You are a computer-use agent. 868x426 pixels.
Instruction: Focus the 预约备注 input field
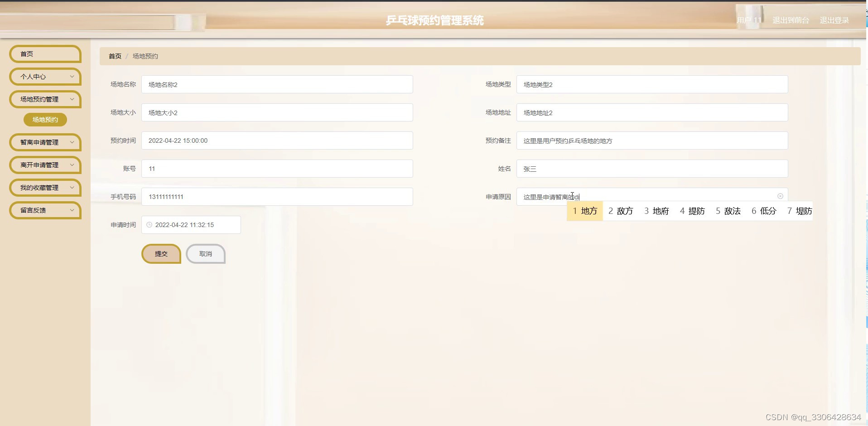point(652,140)
